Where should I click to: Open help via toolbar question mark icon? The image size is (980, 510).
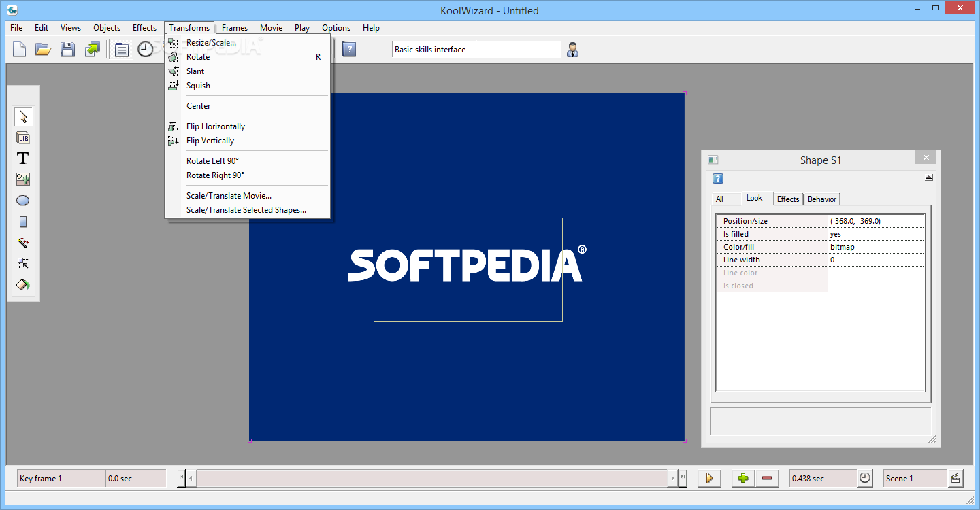coord(349,49)
